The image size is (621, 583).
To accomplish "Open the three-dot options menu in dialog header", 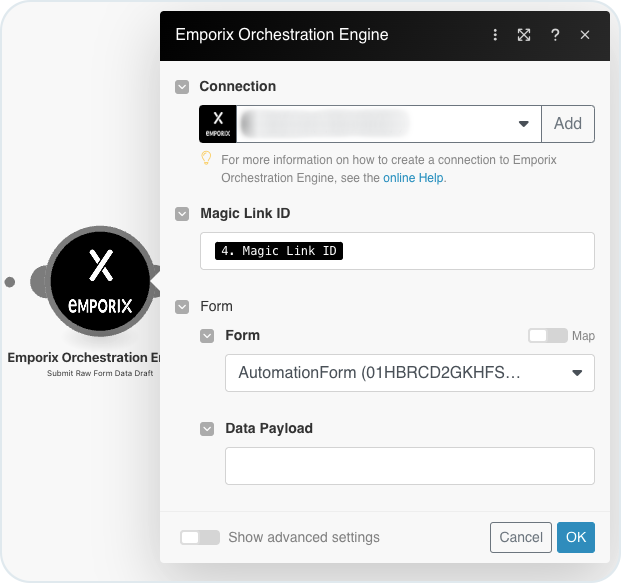I will click(495, 35).
